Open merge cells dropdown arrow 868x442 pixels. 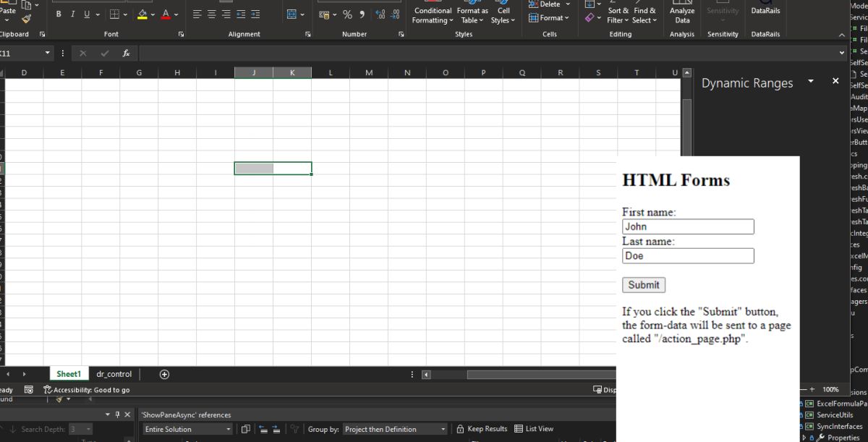click(x=302, y=14)
